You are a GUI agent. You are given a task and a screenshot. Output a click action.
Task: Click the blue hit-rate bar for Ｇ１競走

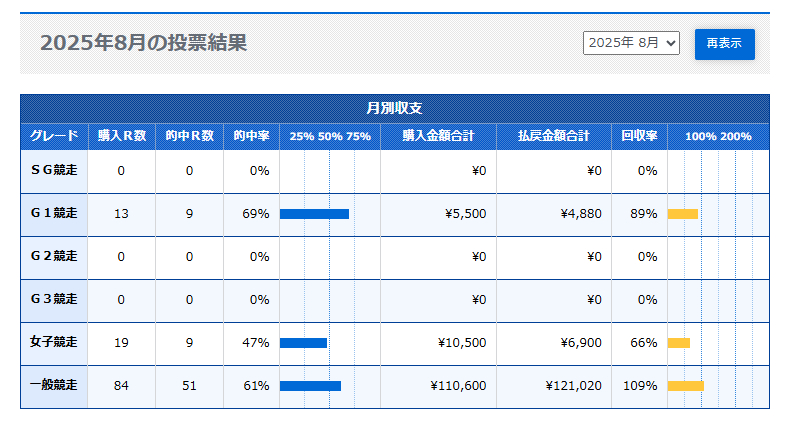(x=314, y=214)
